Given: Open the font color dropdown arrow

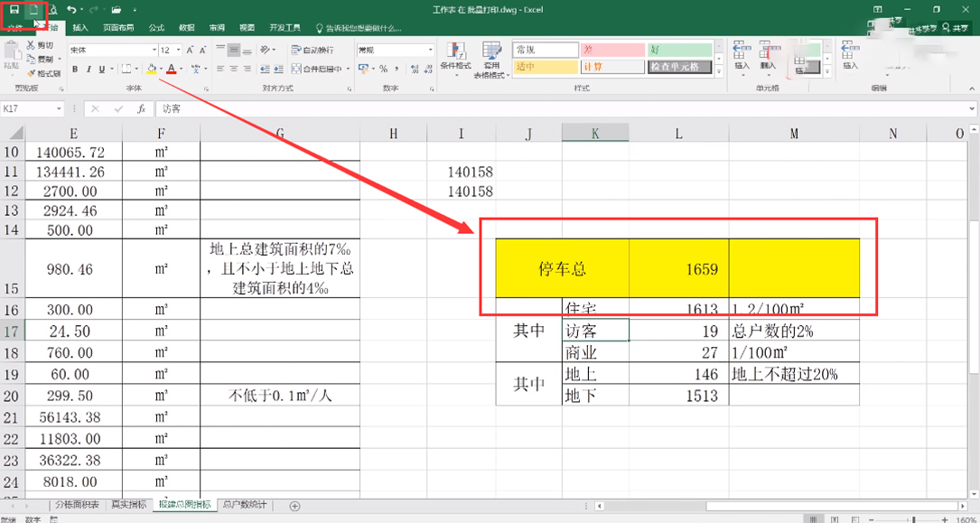Looking at the screenshot, I should [x=182, y=69].
